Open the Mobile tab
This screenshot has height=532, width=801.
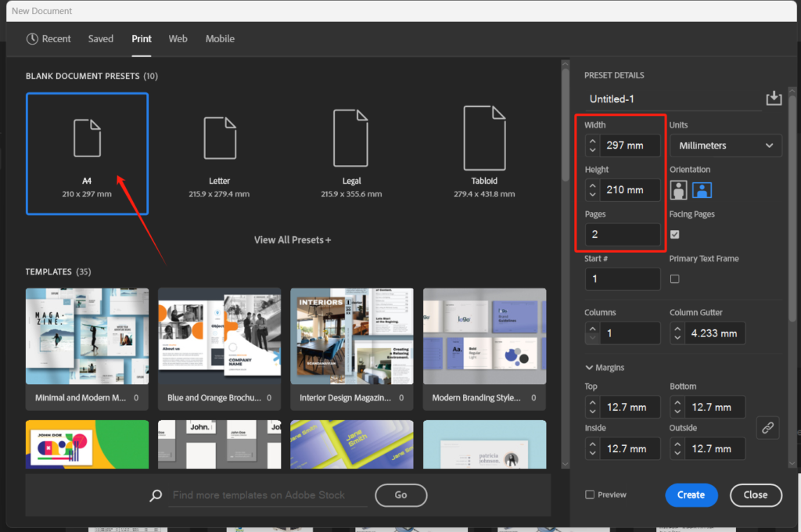[220, 38]
